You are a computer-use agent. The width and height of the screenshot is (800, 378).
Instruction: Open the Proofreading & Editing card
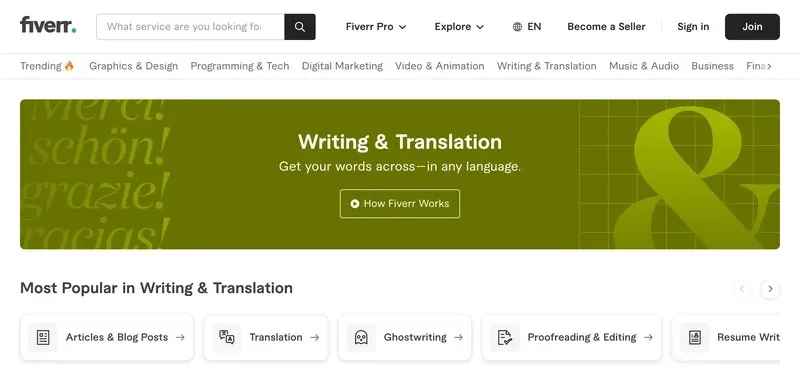[x=571, y=337]
